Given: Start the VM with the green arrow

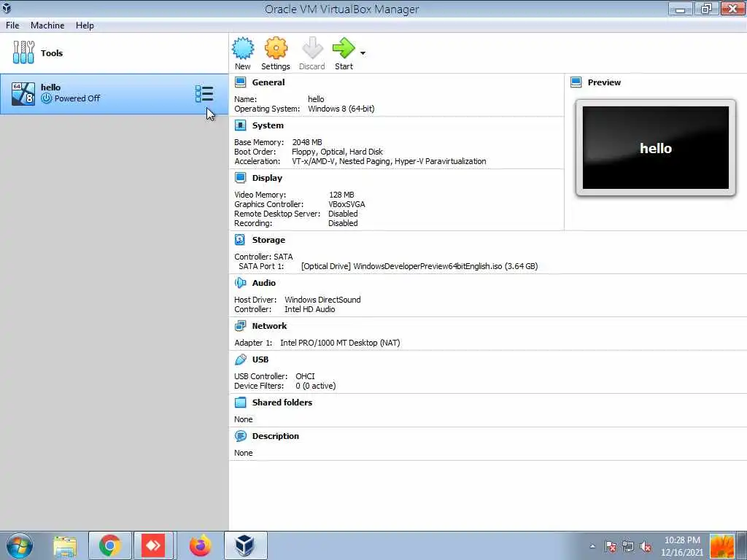Looking at the screenshot, I should [344, 49].
